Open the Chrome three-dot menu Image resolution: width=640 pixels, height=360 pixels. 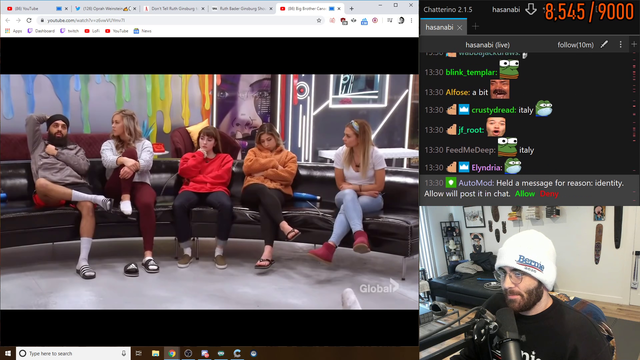tap(411, 20)
